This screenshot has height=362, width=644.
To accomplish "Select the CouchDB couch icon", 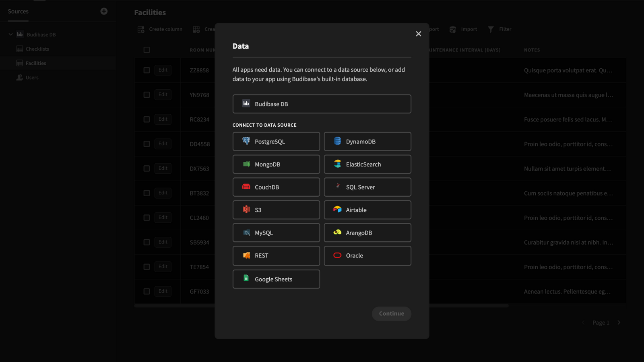I will (x=246, y=187).
